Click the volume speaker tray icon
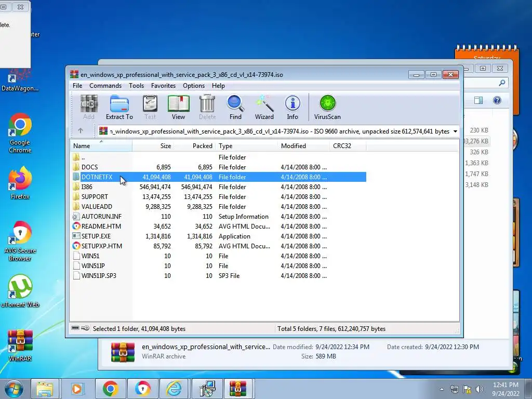This screenshot has height=399, width=532. (x=480, y=389)
